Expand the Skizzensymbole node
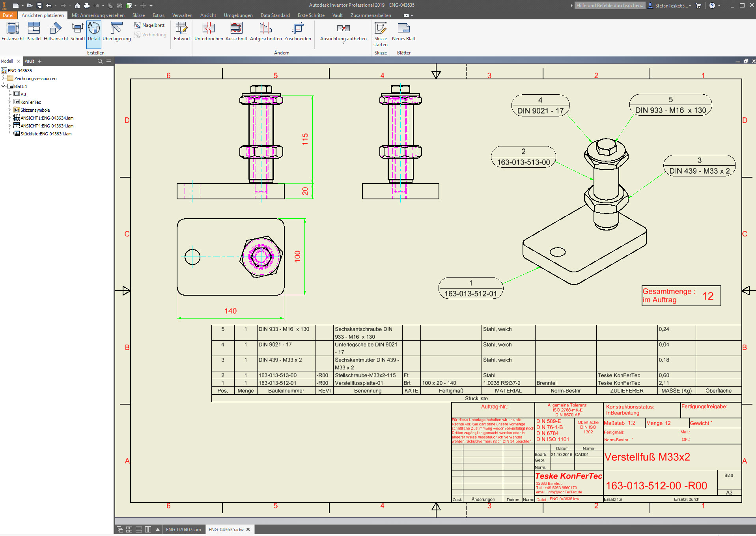Screen dimensions: 756x536 click(10, 110)
